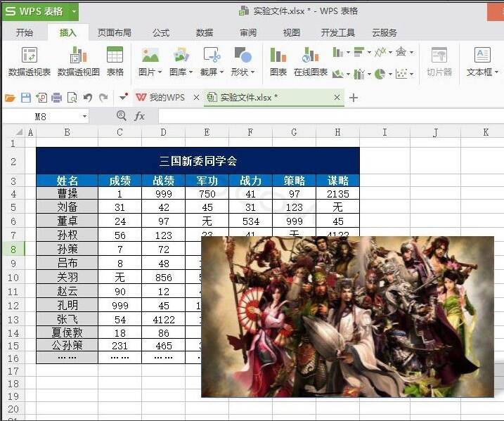Click the area chart type icon
Screen dimensions: 504x421
(338, 74)
